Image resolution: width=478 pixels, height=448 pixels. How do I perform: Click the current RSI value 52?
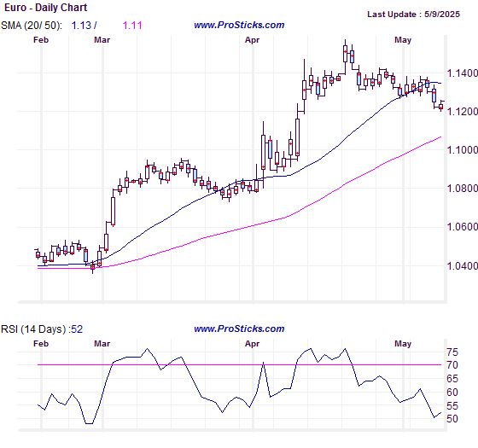tap(77, 329)
